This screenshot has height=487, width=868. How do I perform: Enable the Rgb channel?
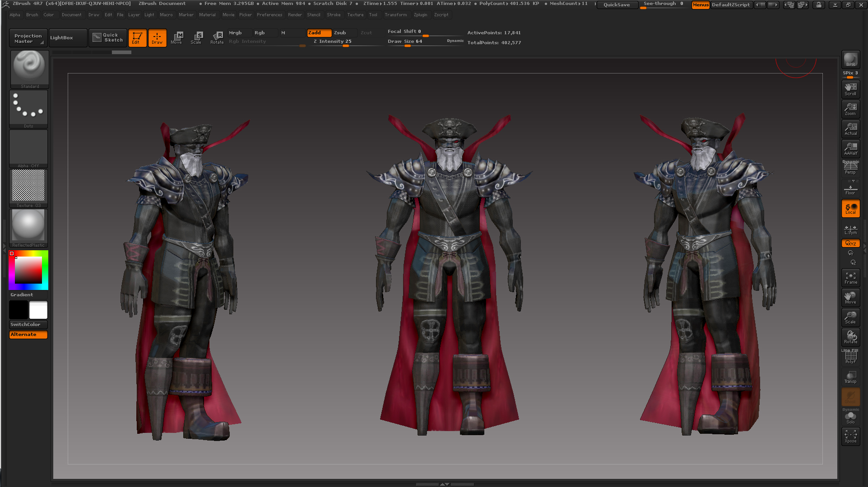tap(265, 33)
